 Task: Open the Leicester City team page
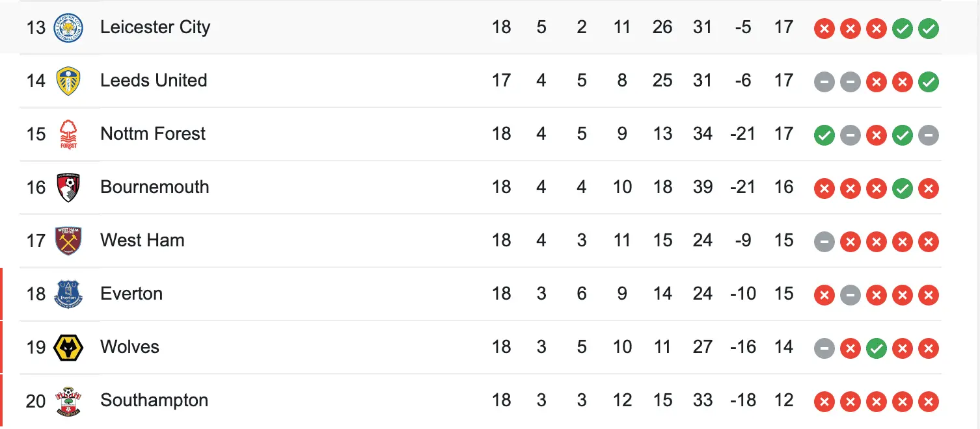click(155, 27)
